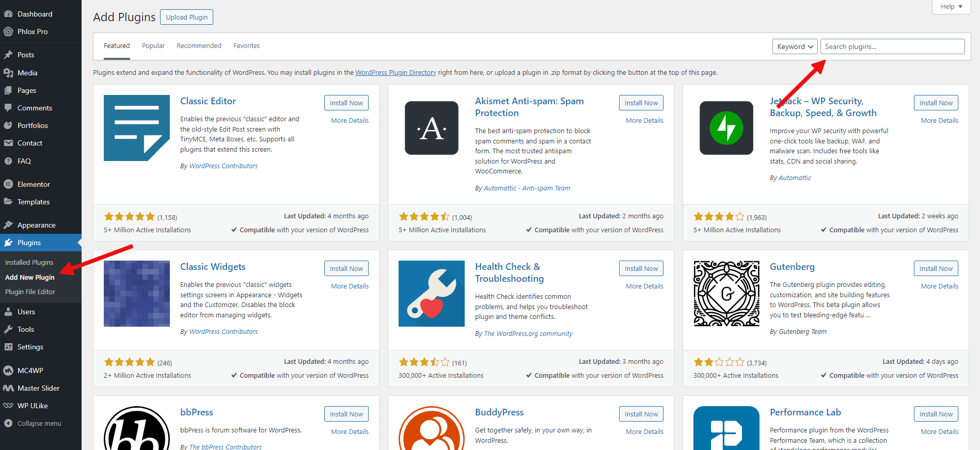
Task: Install the Classic Editor plugin
Action: point(346,103)
